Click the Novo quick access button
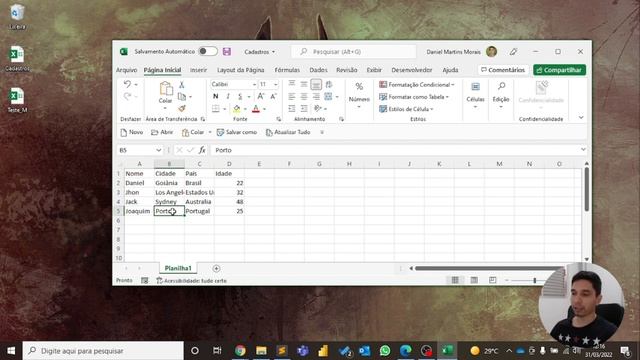 [x=131, y=132]
